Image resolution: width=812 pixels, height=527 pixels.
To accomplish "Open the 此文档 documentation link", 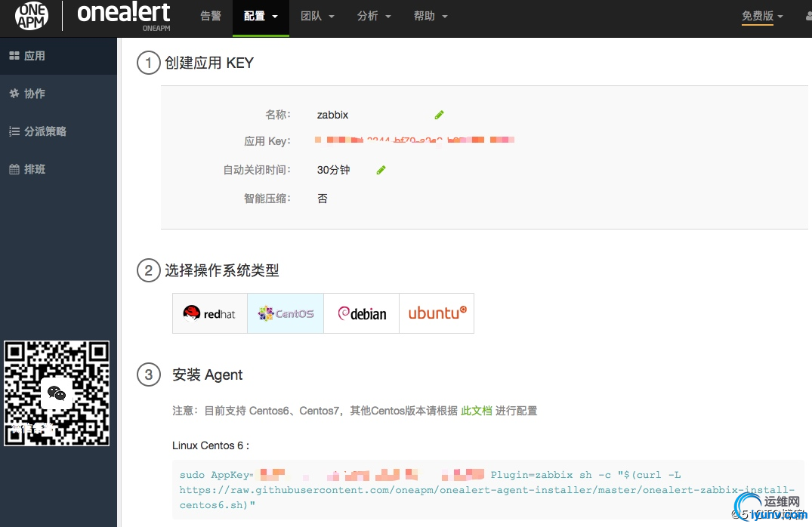I will tap(477, 410).
